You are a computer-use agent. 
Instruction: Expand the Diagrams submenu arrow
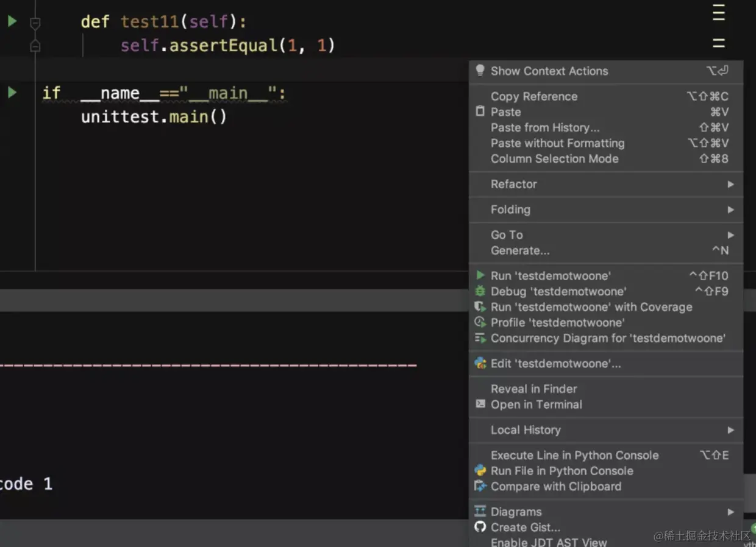(730, 512)
